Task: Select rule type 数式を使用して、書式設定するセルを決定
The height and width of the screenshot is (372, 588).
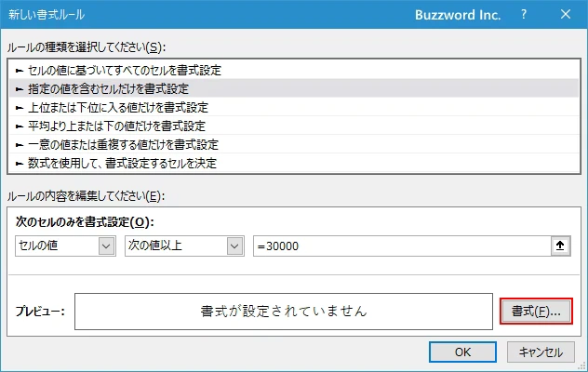Action: (294, 163)
